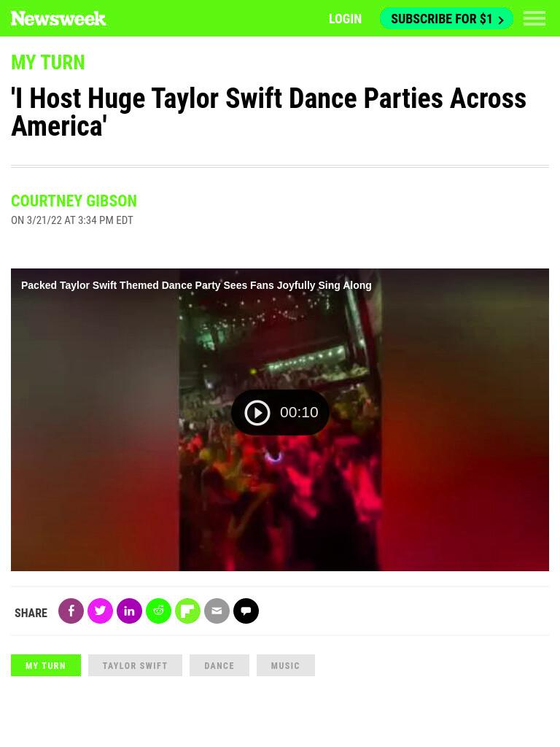Viewport: 560px width, 747px height.
Task: Share the article on Twitter
Action: [x=100, y=611]
